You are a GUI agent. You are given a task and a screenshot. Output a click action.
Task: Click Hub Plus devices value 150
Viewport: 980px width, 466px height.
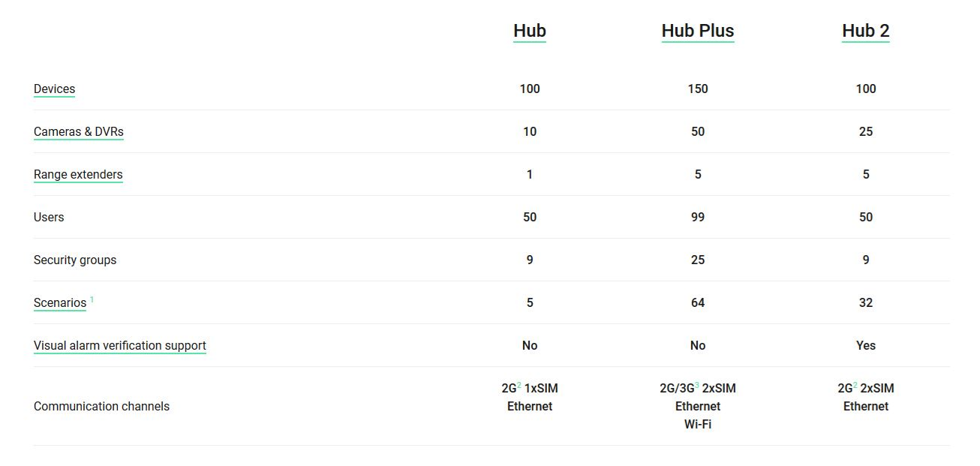click(697, 89)
